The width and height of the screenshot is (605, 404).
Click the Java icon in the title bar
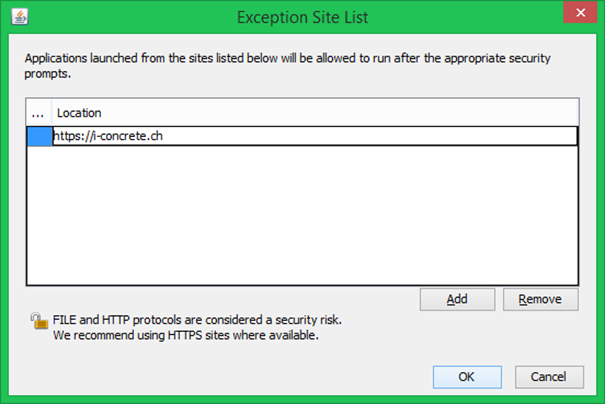click(20, 16)
